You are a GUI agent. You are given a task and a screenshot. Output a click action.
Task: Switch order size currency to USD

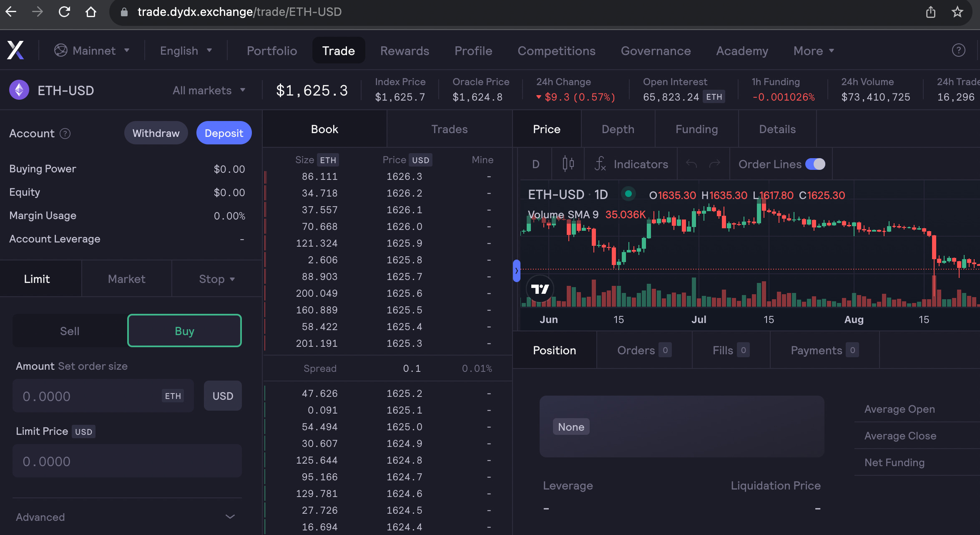pyautogui.click(x=223, y=396)
